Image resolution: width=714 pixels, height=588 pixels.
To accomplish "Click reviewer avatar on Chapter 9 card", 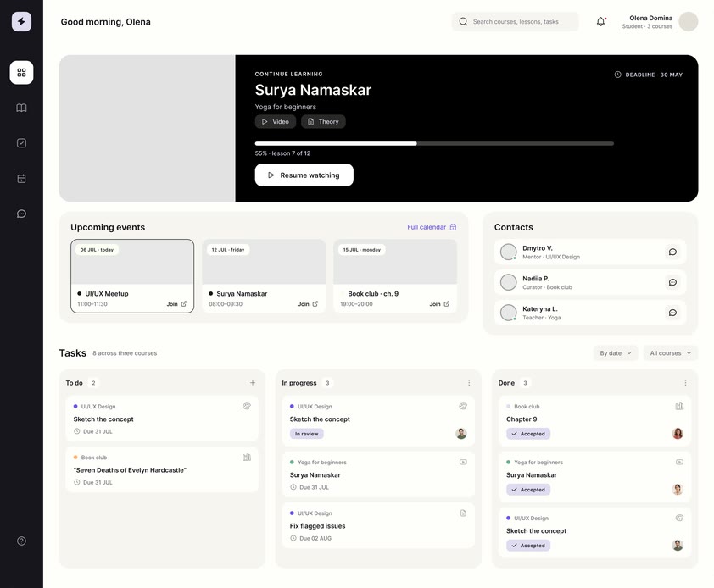I will pos(678,433).
